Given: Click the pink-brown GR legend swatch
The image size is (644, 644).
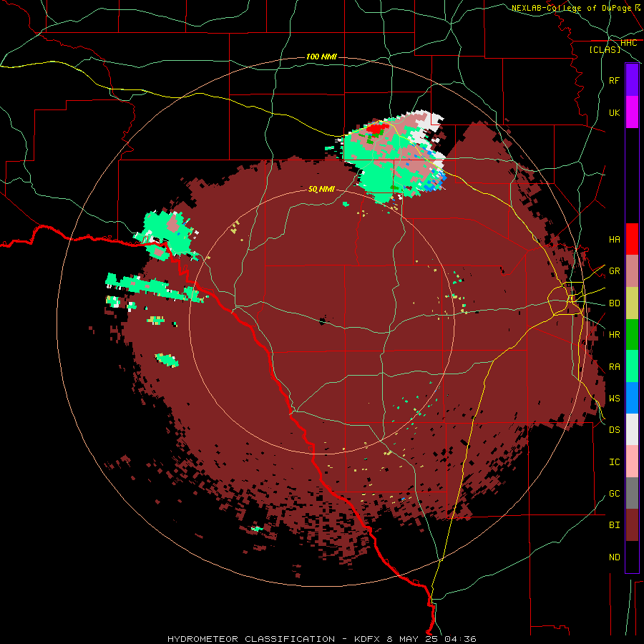Looking at the screenshot, I should click(x=632, y=271).
